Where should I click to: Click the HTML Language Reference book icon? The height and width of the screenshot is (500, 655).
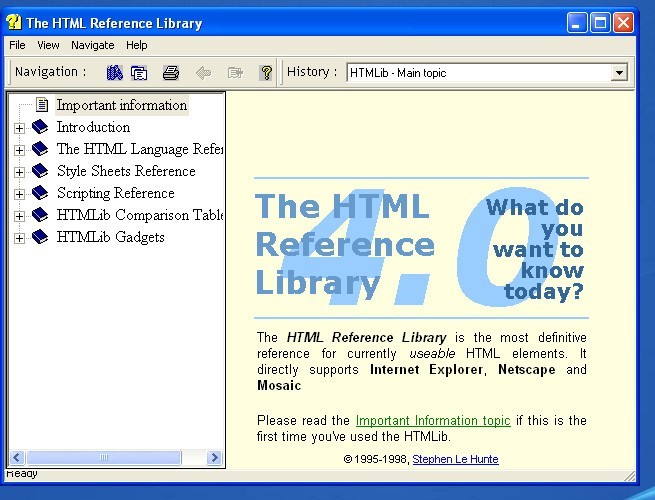point(40,149)
